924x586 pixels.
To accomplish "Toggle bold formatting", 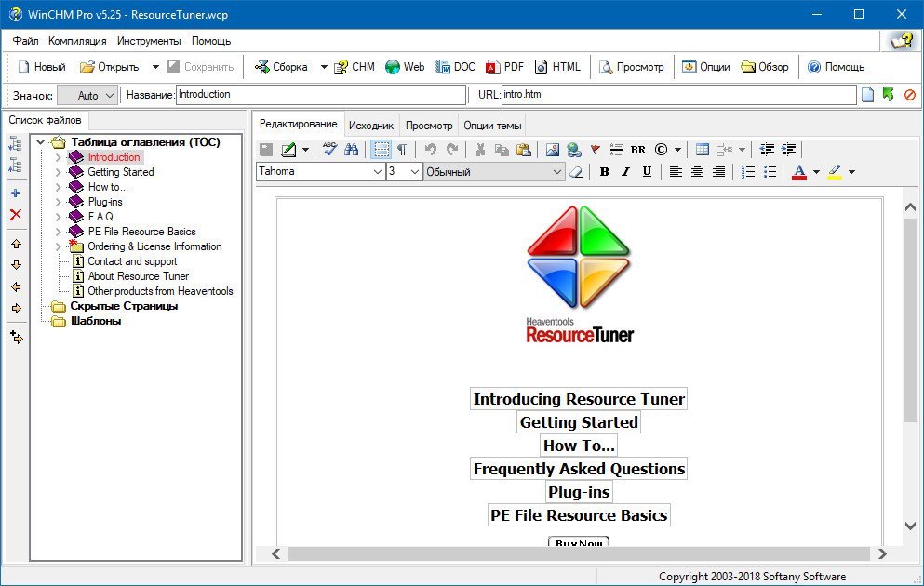I will click(x=604, y=172).
